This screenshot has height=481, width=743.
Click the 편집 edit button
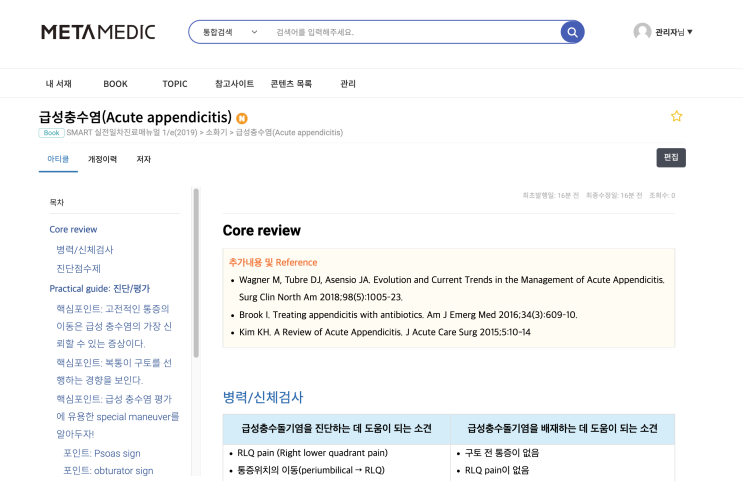[x=671, y=157]
